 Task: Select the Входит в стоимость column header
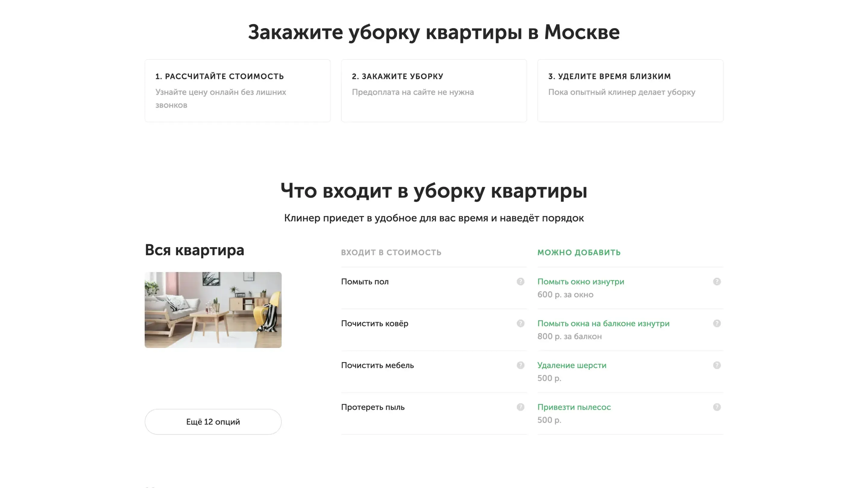(x=391, y=252)
